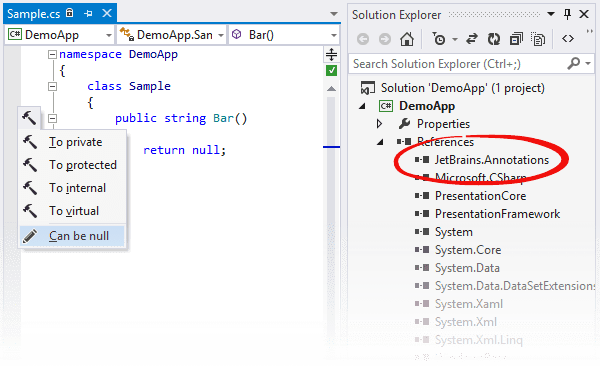Click the green checkmark status indicator
This screenshot has height=367, width=600.
[331, 71]
